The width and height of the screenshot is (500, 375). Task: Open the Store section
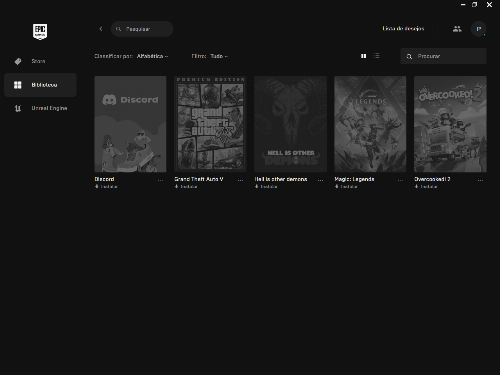40,61
